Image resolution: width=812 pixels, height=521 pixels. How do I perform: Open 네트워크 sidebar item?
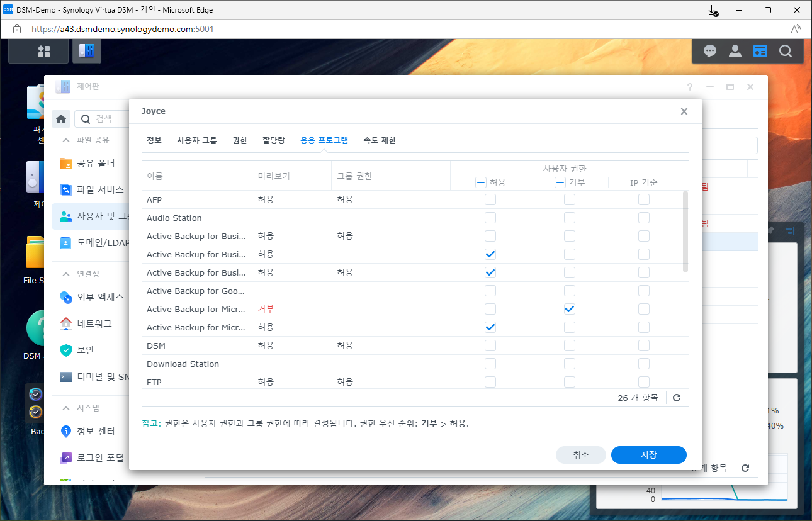tap(90, 323)
